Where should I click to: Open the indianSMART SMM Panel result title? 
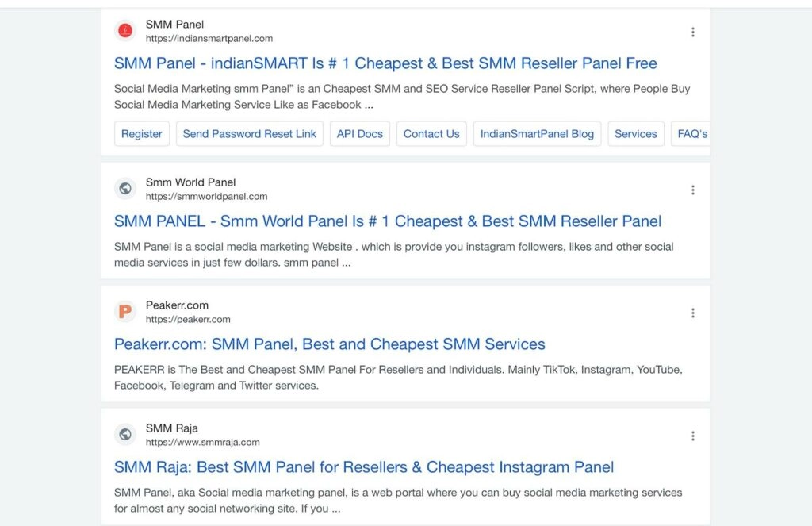click(x=385, y=63)
